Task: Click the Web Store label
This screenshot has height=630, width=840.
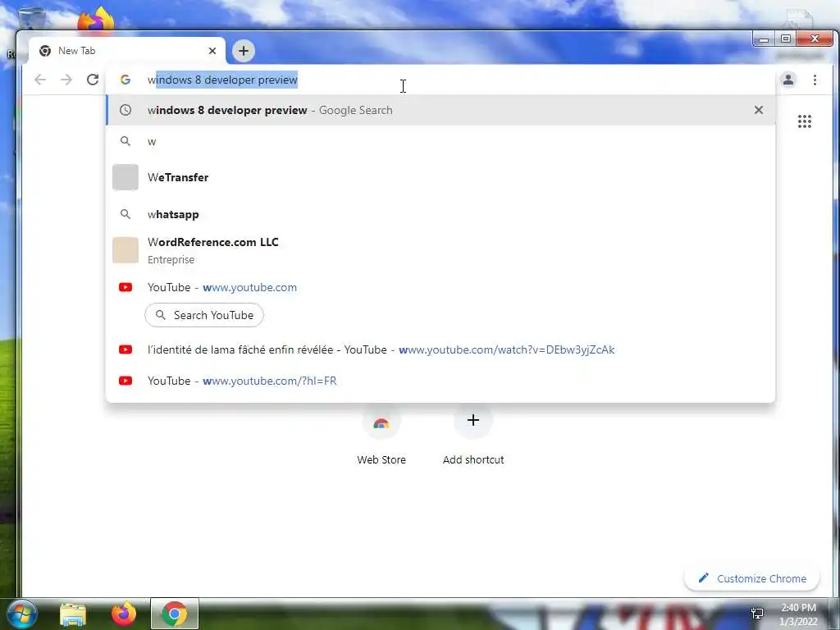Action: [x=381, y=459]
